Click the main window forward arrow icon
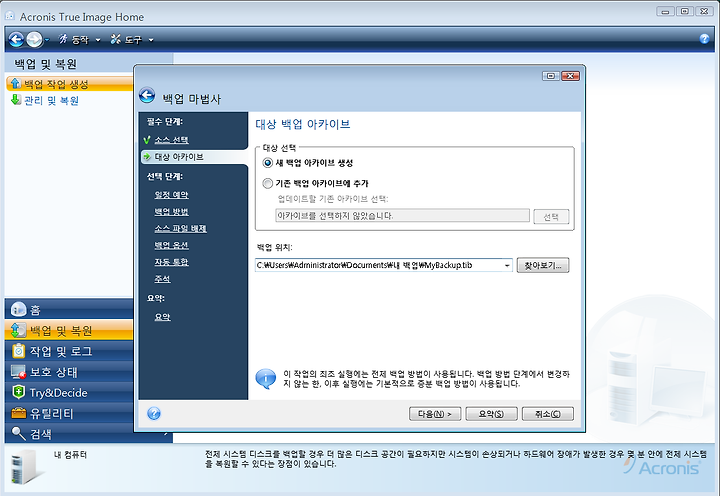This screenshot has height=496, width=720. pyautogui.click(x=34, y=39)
